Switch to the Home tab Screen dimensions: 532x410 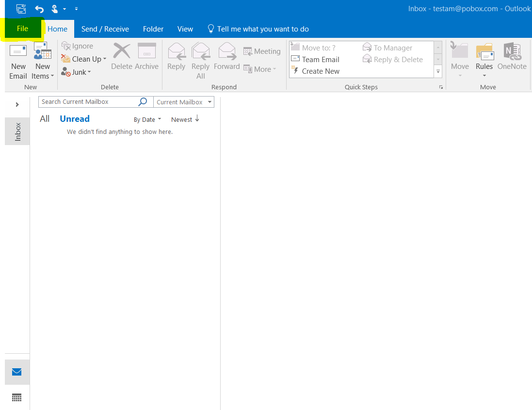click(57, 29)
